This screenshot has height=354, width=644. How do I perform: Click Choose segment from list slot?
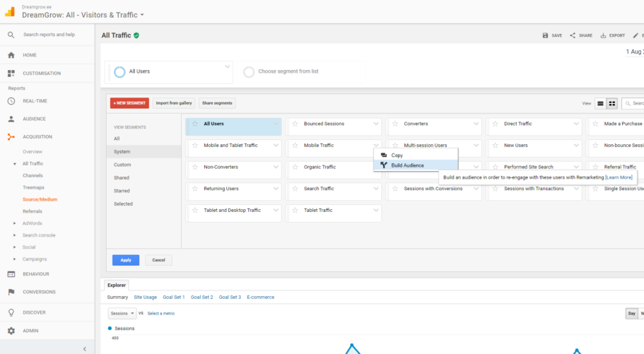pos(301,72)
